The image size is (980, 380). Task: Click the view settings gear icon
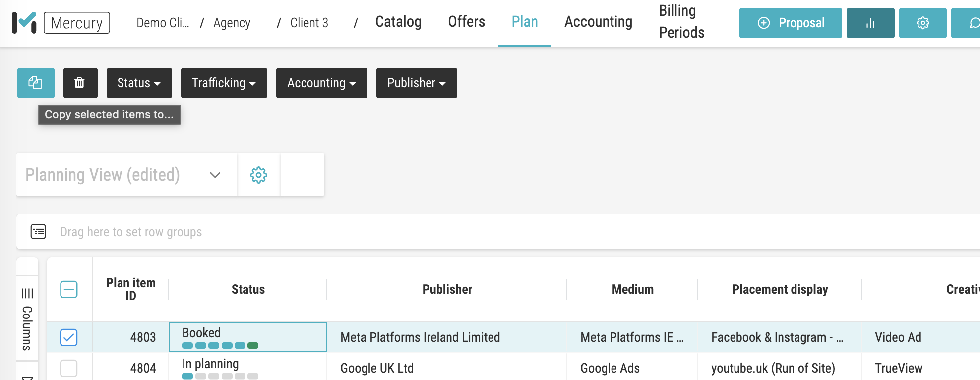pyautogui.click(x=258, y=175)
